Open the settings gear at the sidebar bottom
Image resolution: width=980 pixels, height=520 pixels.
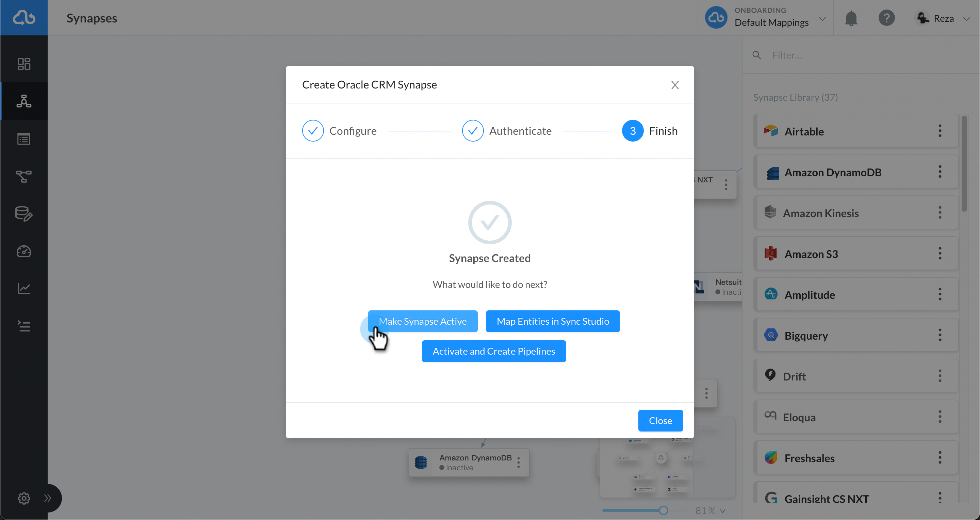click(x=24, y=498)
